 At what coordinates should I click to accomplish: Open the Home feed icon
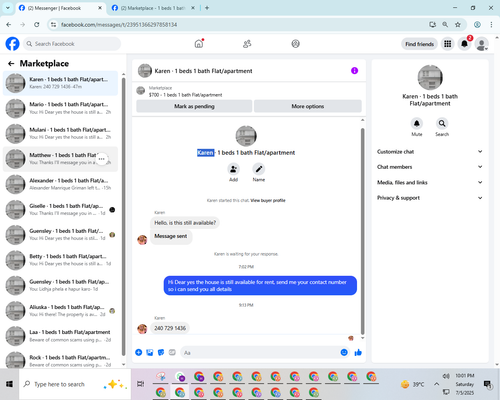tap(199, 44)
